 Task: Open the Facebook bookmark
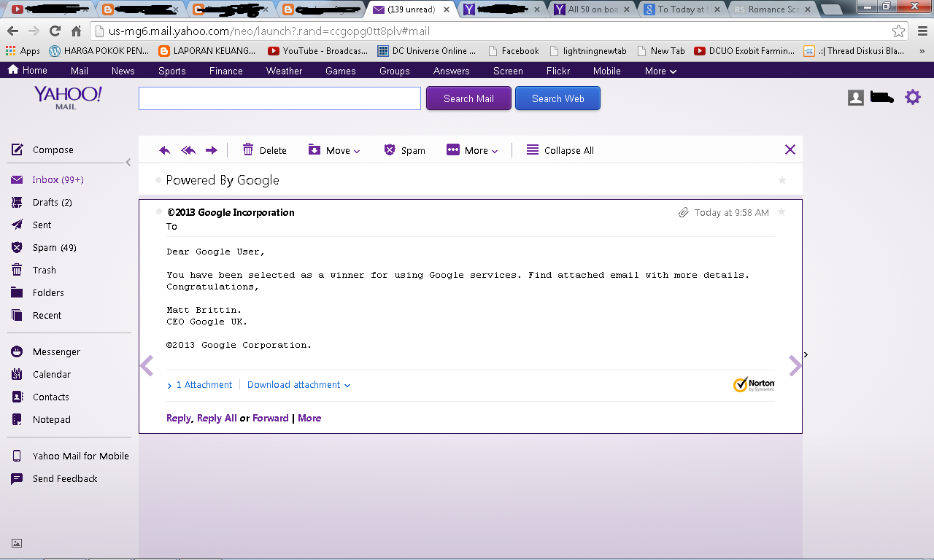pos(513,51)
